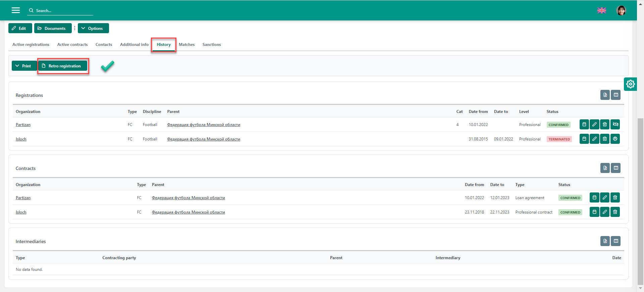This screenshot has width=644, height=292.
Task: Print the terminated Isloch registration
Action: (x=615, y=139)
